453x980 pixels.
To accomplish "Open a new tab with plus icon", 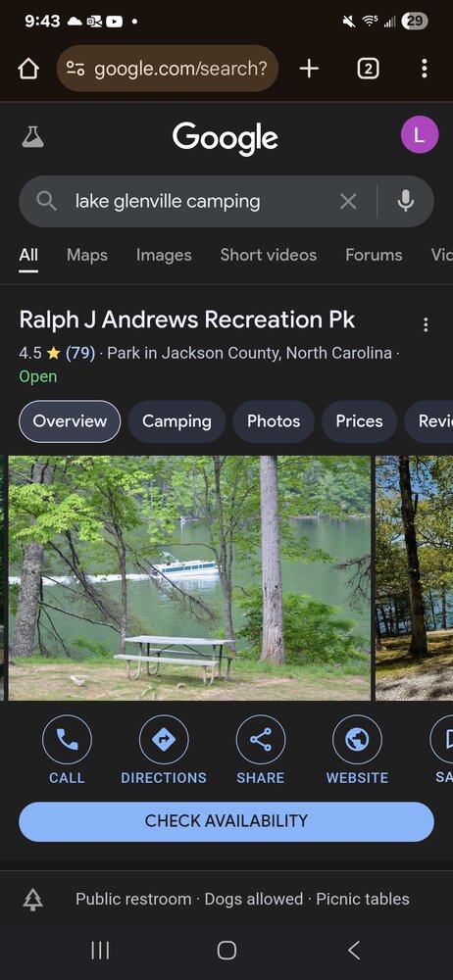I will coord(309,69).
